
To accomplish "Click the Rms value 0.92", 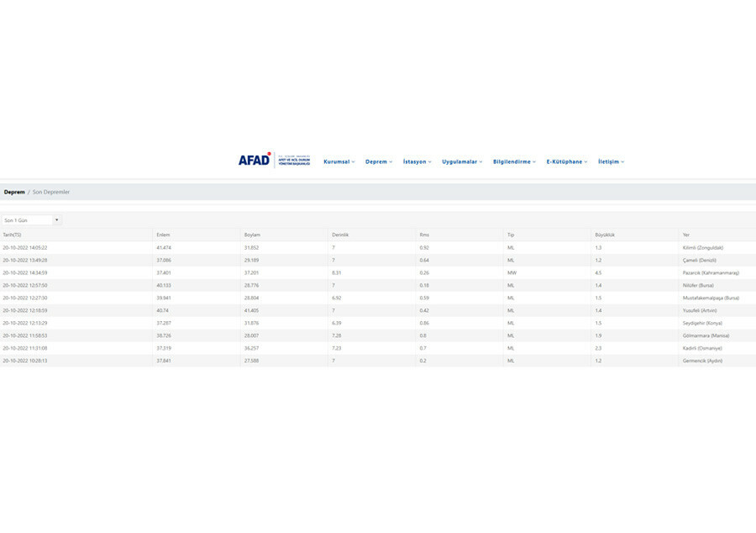I will [x=424, y=247].
